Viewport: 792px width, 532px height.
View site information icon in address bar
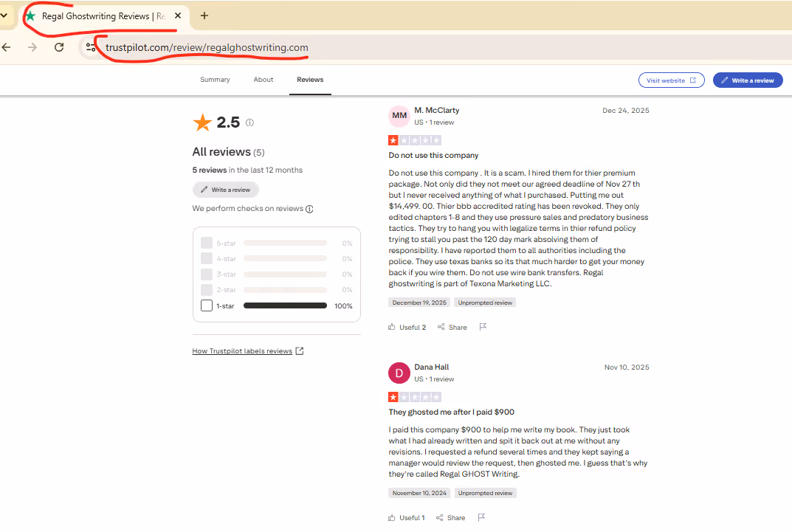pyautogui.click(x=91, y=47)
